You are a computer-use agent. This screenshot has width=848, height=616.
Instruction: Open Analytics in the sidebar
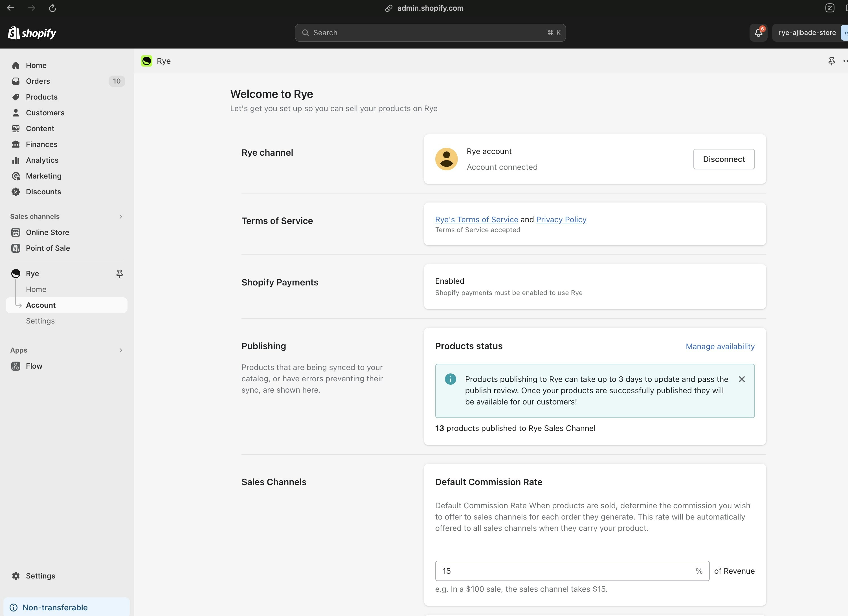pyautogui.click(x=67, y=160)
